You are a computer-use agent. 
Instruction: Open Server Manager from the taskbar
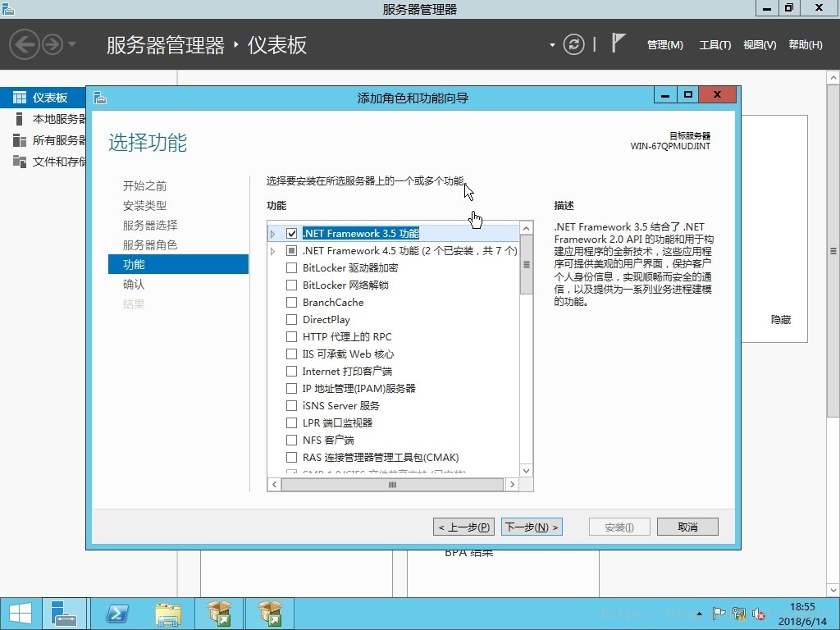click(64, 614)
